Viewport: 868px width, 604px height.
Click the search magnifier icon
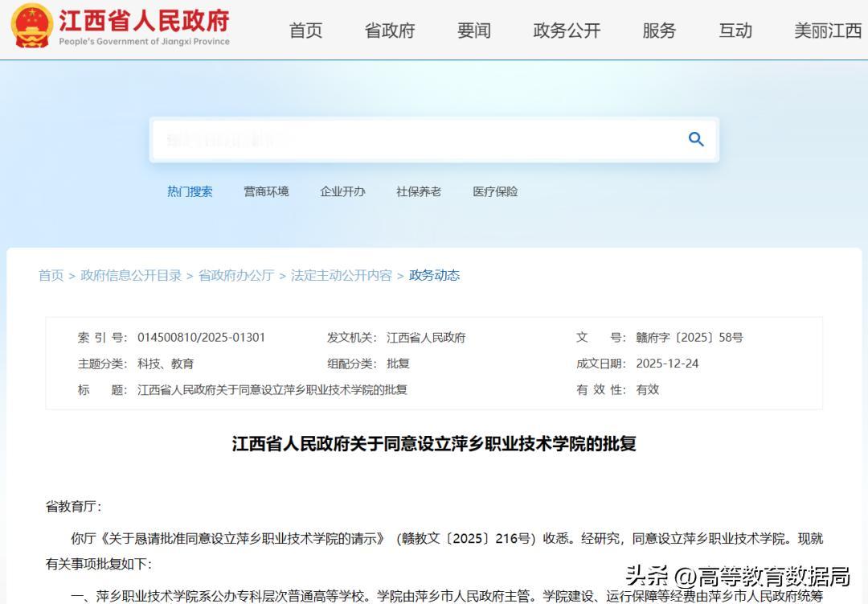tap(695, 138)
